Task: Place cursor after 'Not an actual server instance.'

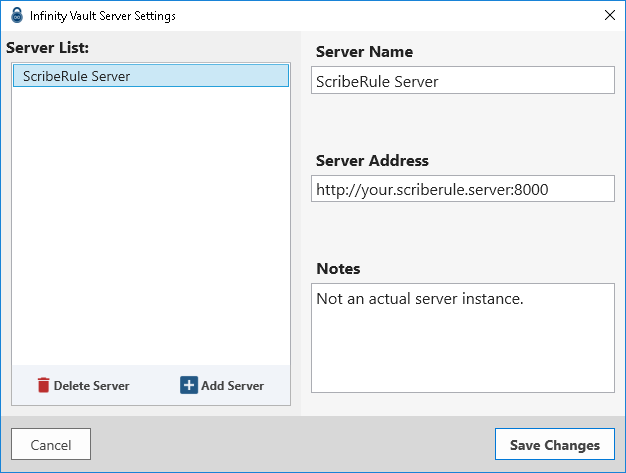Action: 526,299
